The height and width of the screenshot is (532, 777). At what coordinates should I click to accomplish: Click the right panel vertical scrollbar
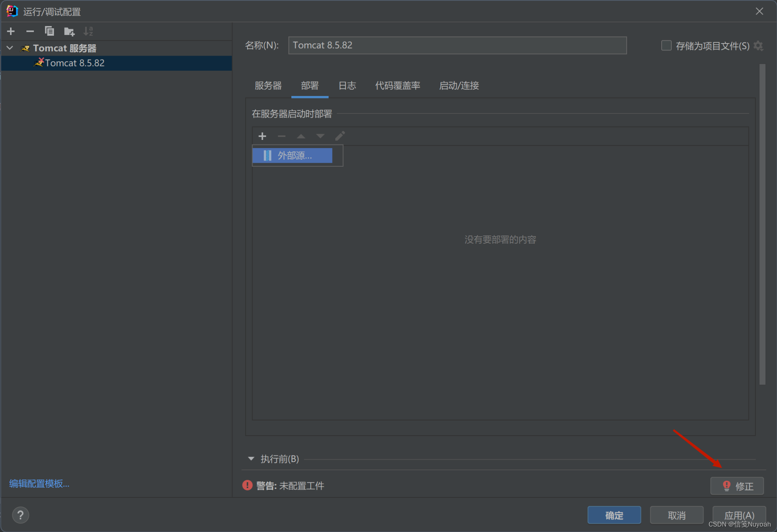pyautogui.click(x=762, y=225)
